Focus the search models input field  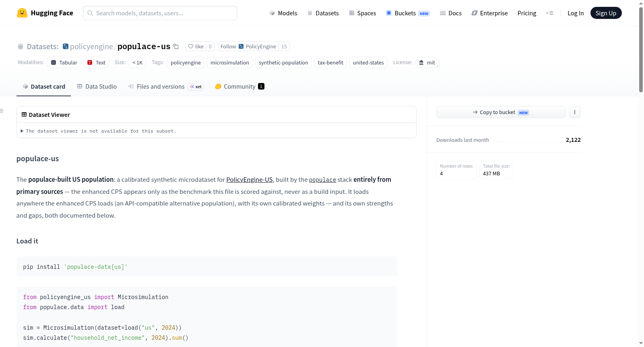160,13
